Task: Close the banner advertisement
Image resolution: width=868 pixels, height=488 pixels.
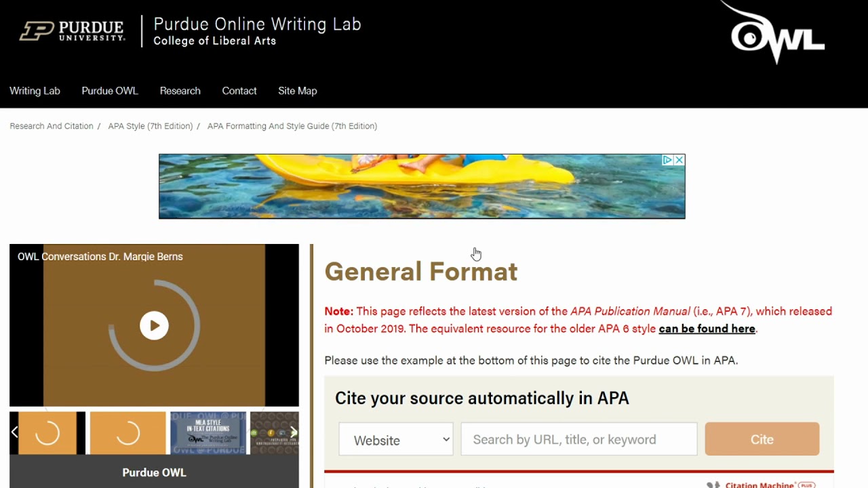Action: coord(679,160)
